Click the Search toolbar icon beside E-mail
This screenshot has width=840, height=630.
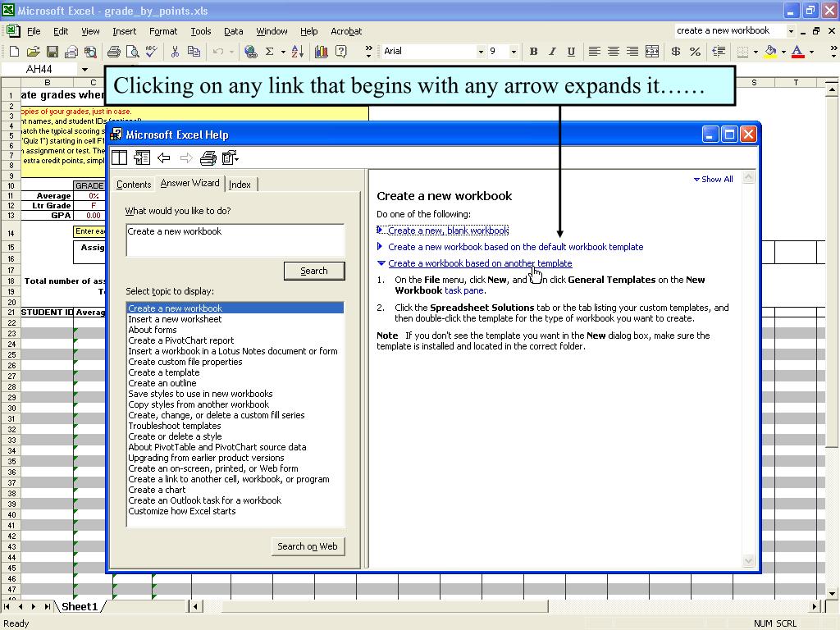point(90,52)
